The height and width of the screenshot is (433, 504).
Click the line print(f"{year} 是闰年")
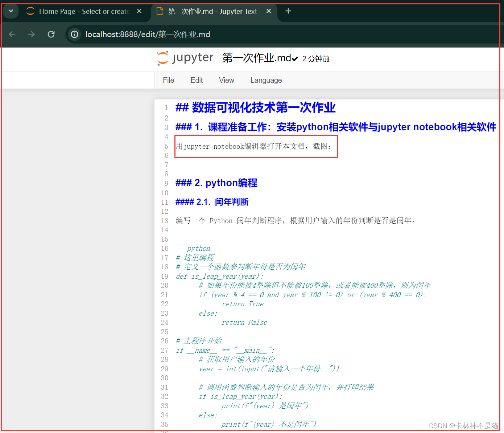coord(265,406)
